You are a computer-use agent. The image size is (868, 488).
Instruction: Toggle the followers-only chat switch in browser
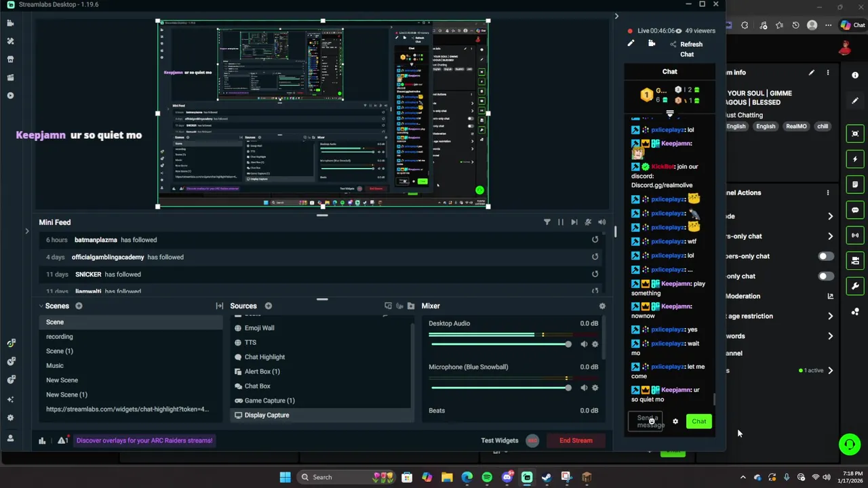[x=825, y=256]
